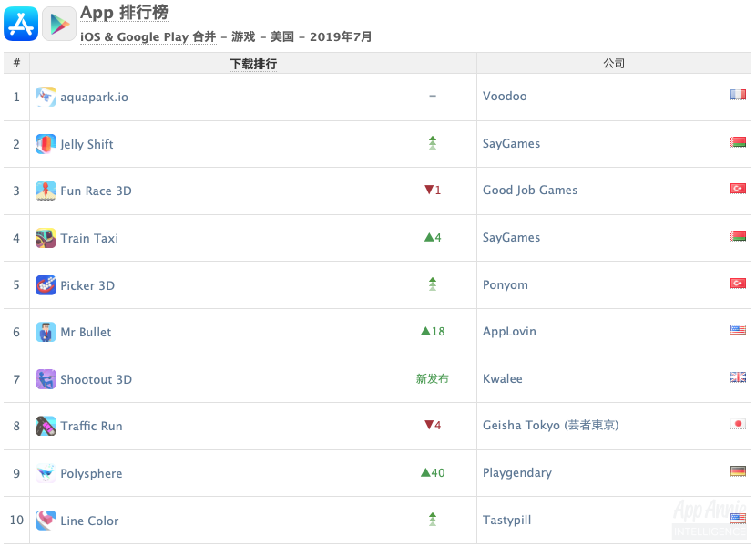Image resolution: width=756 pixels, height=547 pixels.
Task: Click the aquapark.io app icon
Action: pyautogui.click(x=46, y=96)
